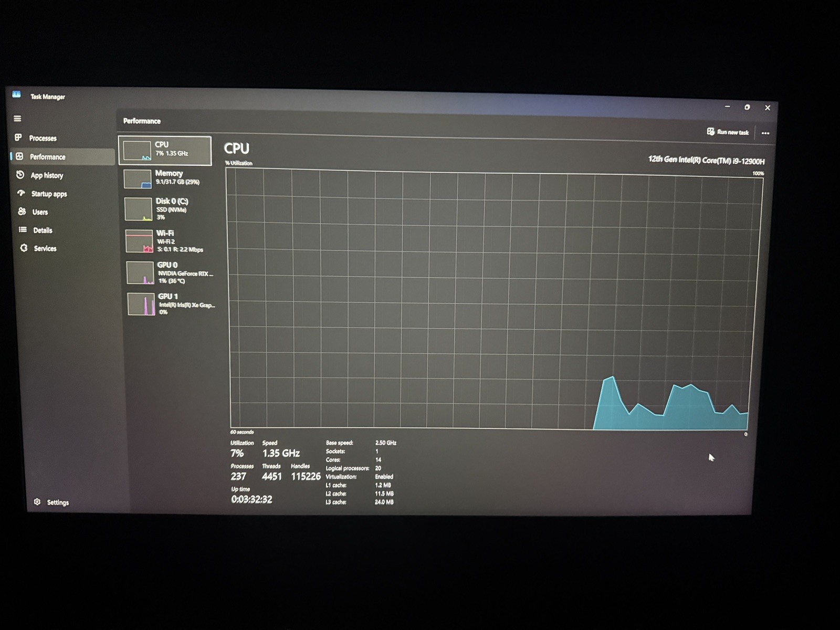Click the Memory 9.1/31.7 GB (29%) text
Screen dimensions: 840x630
(x=177, y=182)
